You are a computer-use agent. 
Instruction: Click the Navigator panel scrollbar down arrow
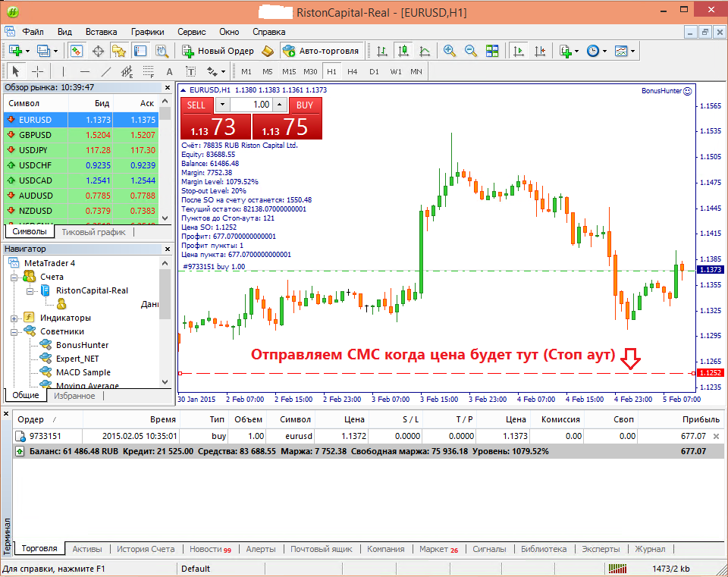(165, 382)
